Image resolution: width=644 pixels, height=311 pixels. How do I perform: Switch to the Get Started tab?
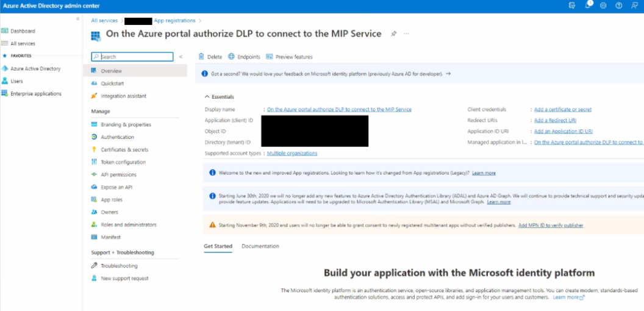pos(218,246)
